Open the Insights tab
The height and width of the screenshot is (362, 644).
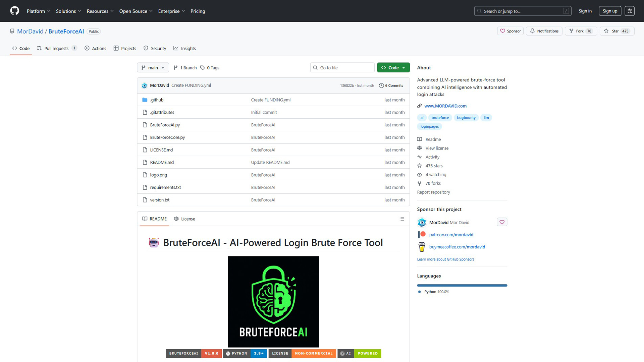point(184,48)
